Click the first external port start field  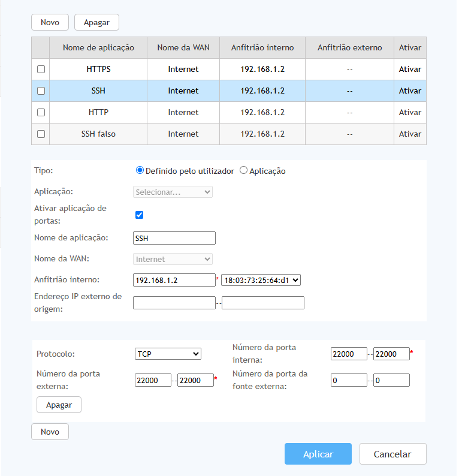click(153, 380)
